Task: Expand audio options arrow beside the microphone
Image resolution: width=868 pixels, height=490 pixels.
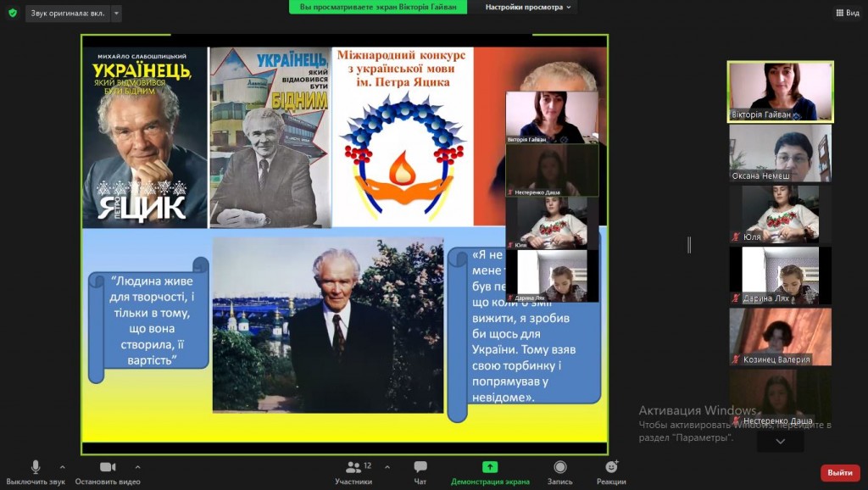Action: click(62, 466)
